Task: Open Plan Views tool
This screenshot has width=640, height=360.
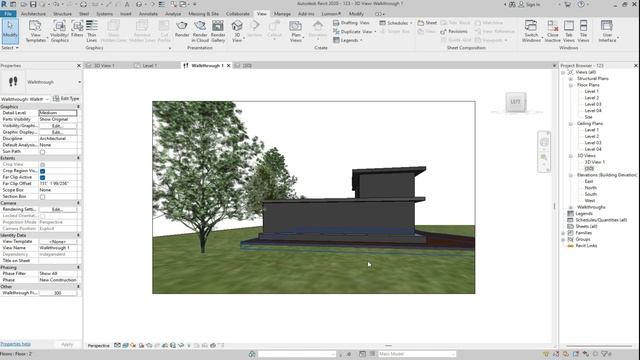Action: [296, 31]
